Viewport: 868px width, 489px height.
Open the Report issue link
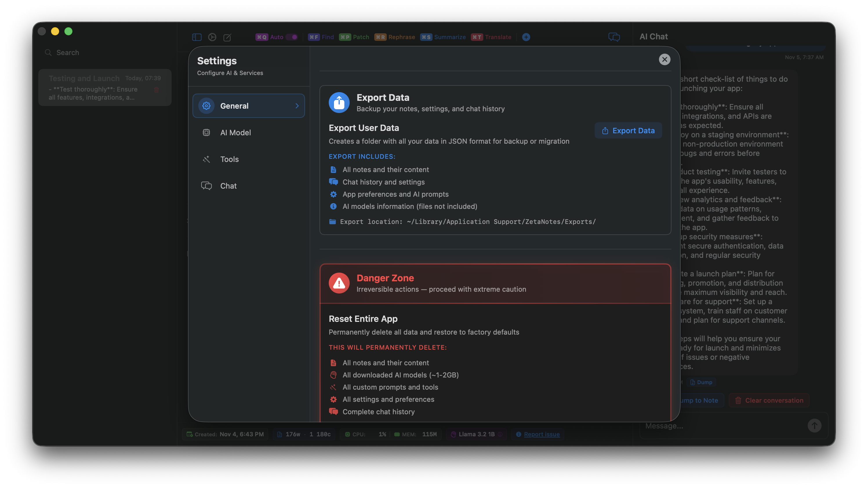coord(542,434)
